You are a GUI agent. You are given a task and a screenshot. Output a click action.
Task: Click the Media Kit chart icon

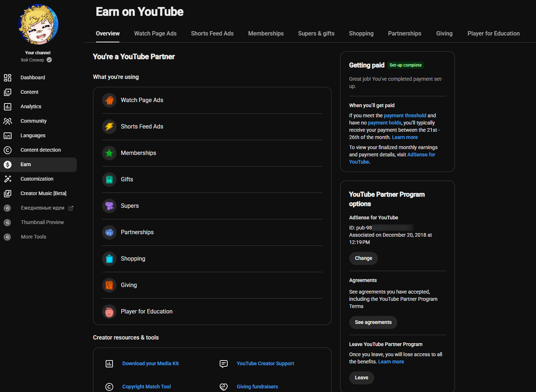point(109,364)
